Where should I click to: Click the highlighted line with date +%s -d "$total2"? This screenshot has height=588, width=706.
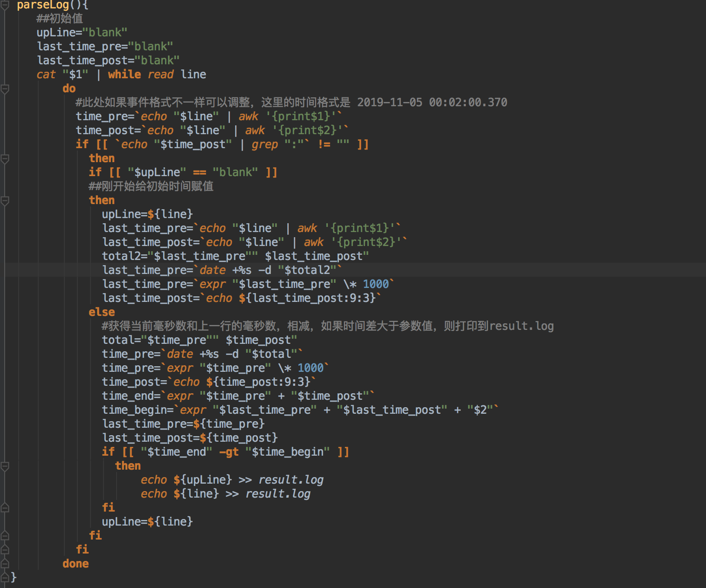[222, 270]
